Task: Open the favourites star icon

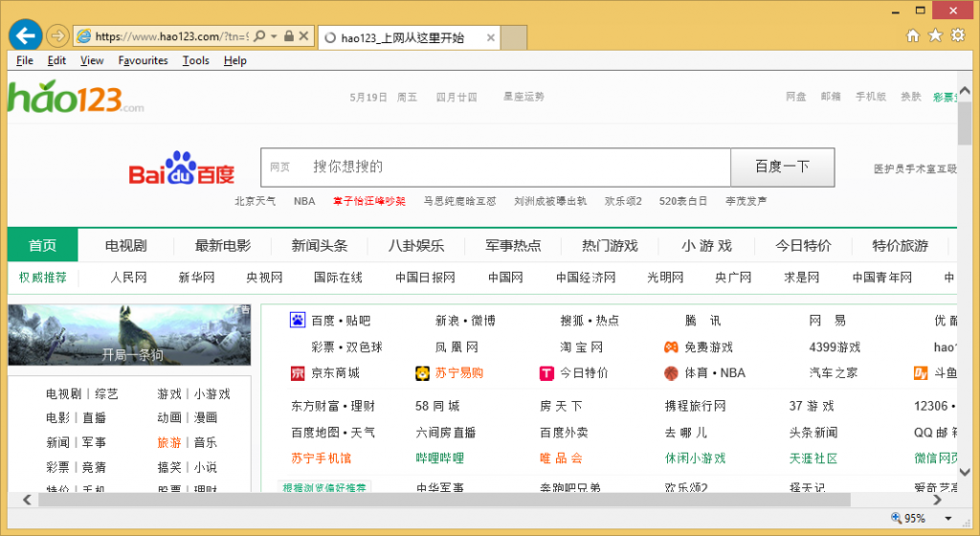Action: point(935,36)
